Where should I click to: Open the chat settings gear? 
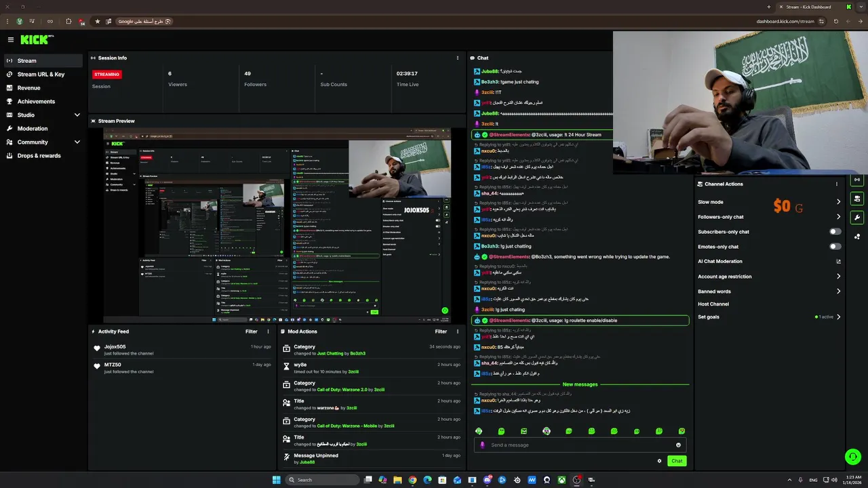(659, 461)
